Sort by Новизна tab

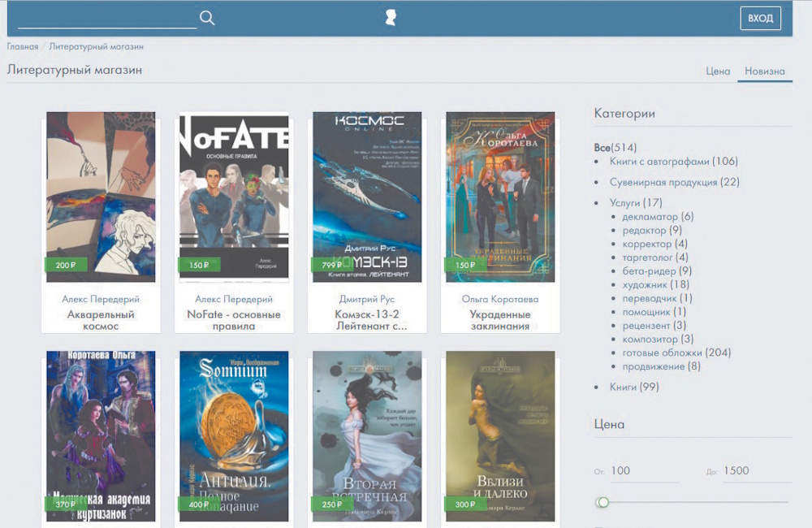coord(765,71)
